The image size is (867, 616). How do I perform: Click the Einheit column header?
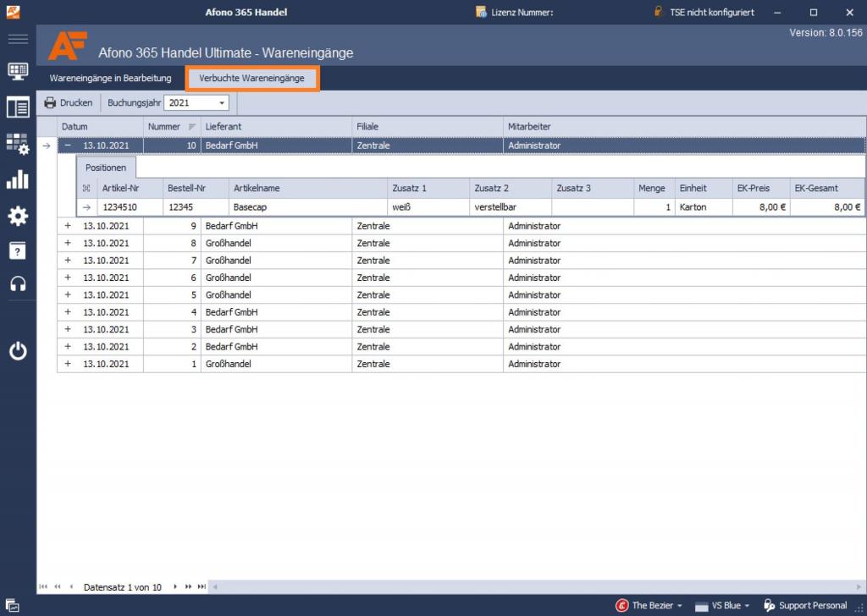[704, 189]
